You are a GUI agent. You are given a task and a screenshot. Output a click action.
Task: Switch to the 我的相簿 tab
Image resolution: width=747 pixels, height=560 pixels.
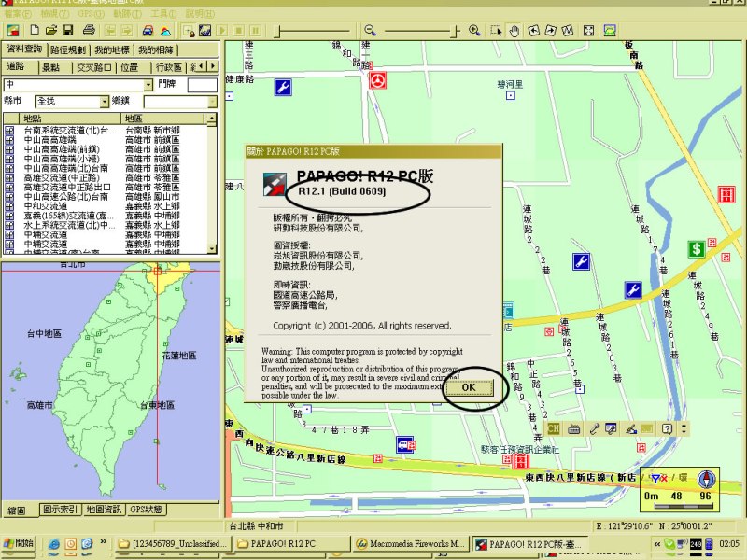click(x=156, y=49)
